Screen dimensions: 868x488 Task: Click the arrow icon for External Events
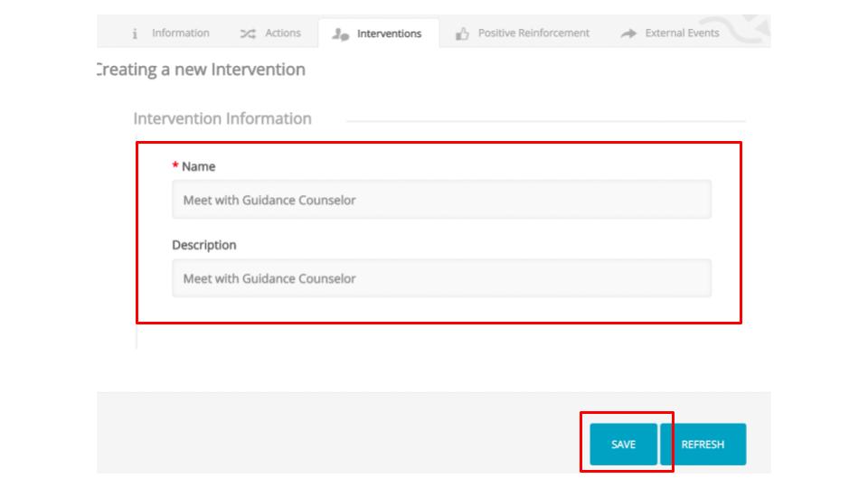[627, 33]
